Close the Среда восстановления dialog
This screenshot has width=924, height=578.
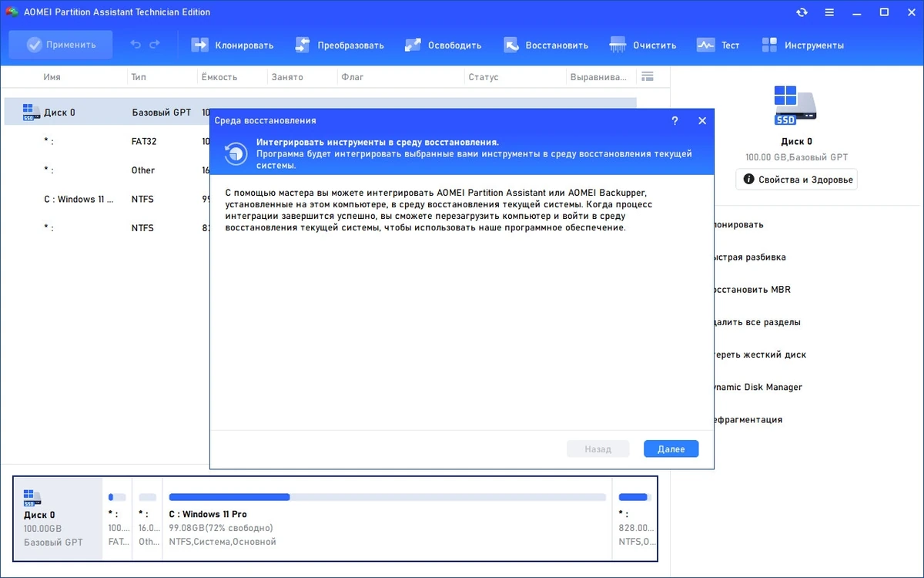point(702,121)
